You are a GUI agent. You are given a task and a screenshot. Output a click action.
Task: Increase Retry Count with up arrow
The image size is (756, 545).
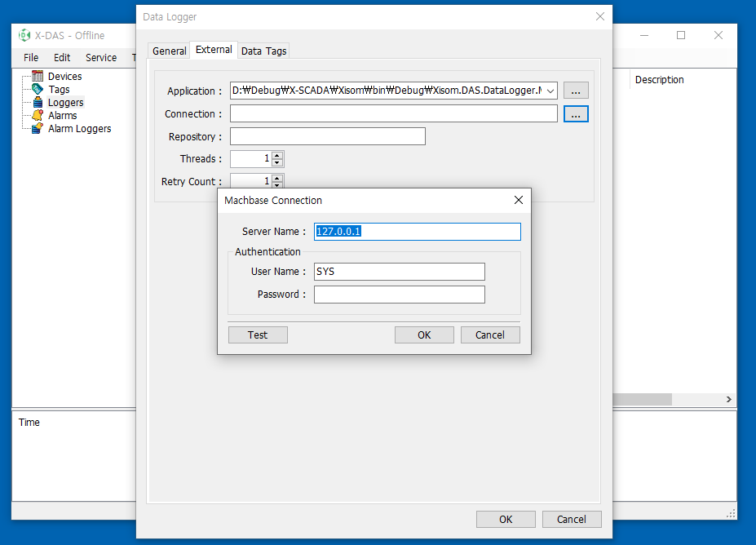coord(277,178)
